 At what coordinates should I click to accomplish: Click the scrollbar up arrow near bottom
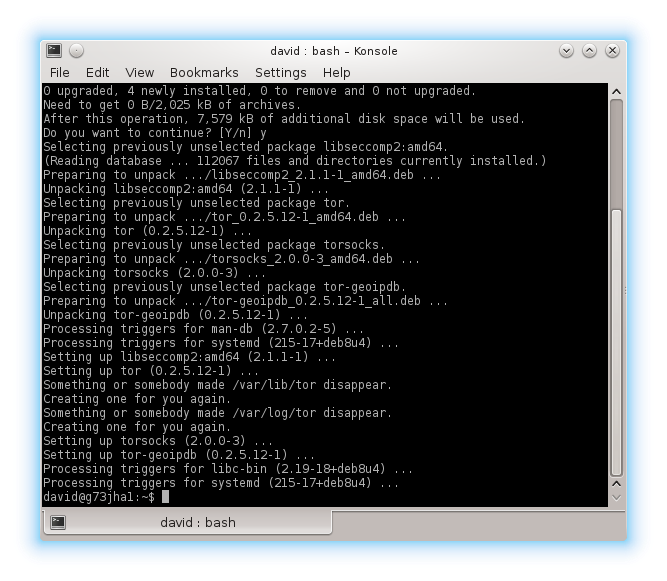tap(616, 484)
